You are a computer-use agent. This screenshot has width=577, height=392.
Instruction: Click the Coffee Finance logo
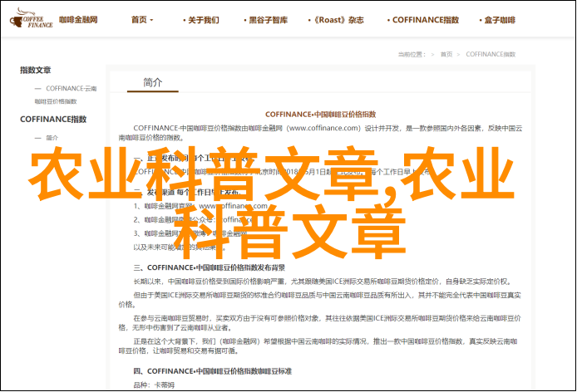(32, 18)
